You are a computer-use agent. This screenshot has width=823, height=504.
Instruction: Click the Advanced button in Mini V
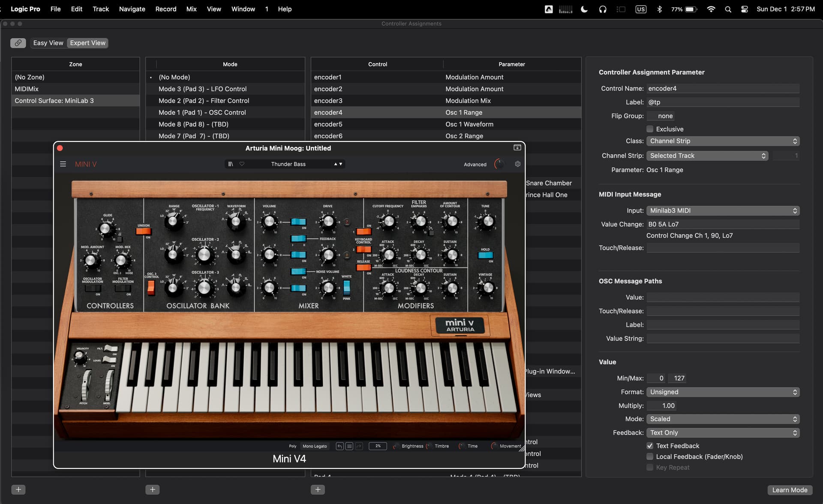(x=475, y=165)
